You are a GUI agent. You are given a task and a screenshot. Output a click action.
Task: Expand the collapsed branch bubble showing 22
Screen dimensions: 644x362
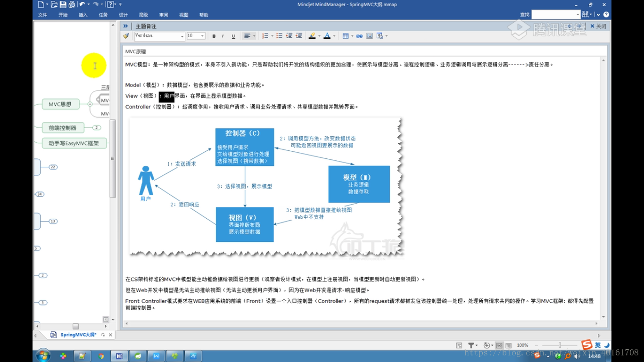pyautogui.click(x=53, y=167)
